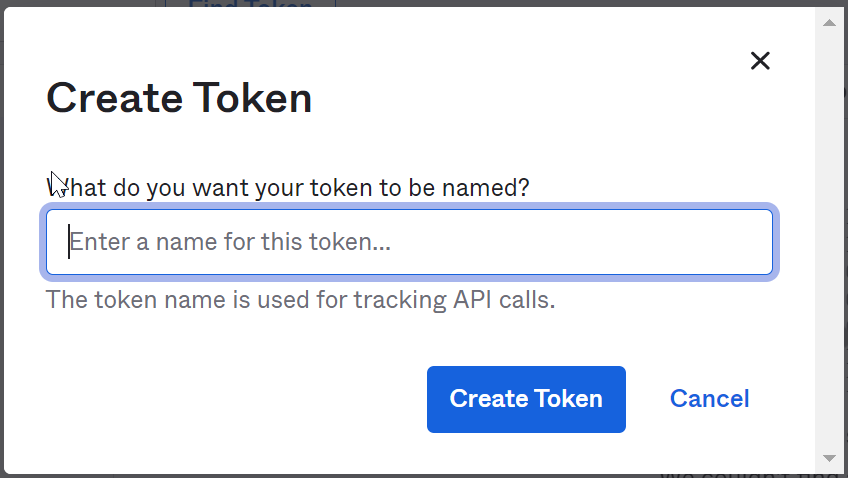Click the Create Token dialog heading
The width and height of the screenshot is (848, 478).
tap(179, 98)
